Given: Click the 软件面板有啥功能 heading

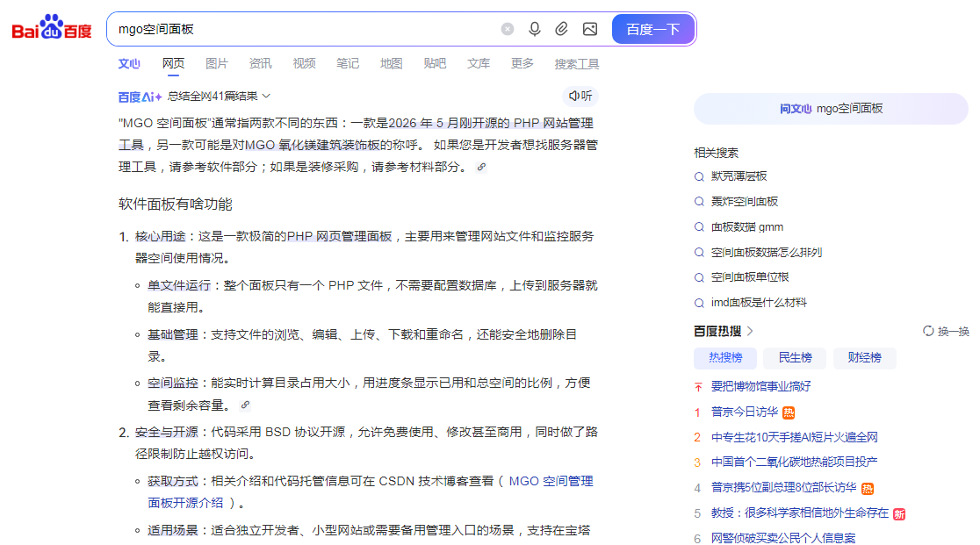Looking at the screenshot, I should [x=176, y=204].
